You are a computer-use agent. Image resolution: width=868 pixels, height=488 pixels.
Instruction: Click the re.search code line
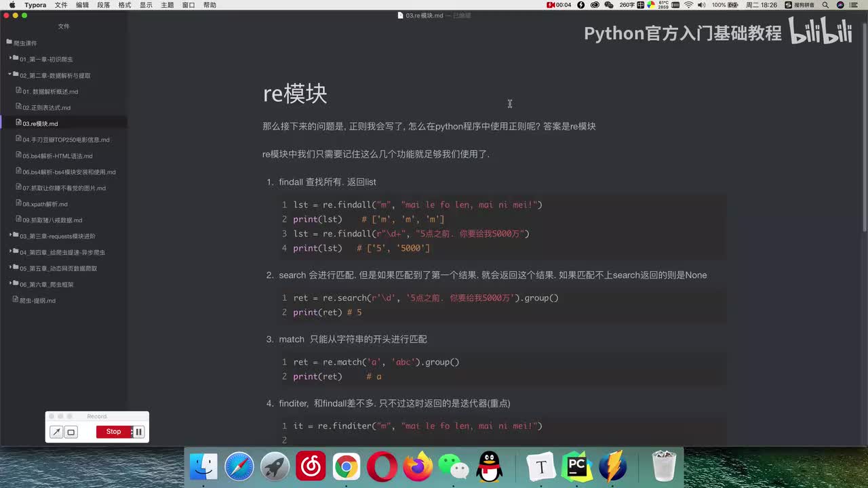(426, 298)
